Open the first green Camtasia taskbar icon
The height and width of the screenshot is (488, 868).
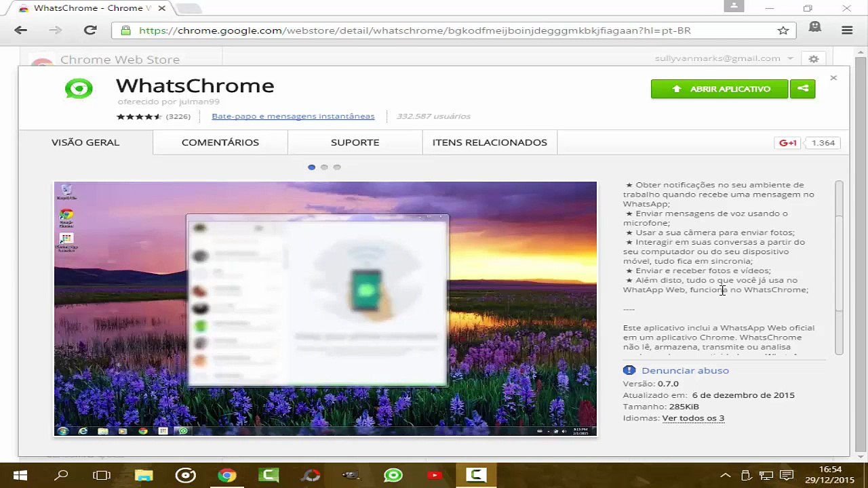(x=269, y=475)
